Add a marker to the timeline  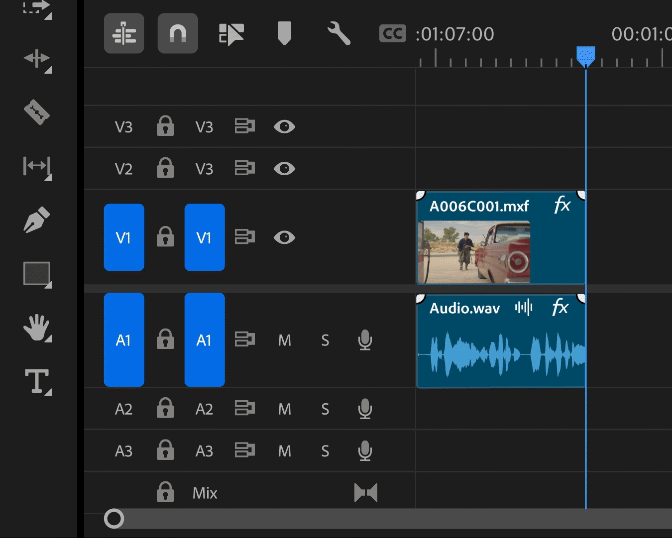click(x=284, y=34)
